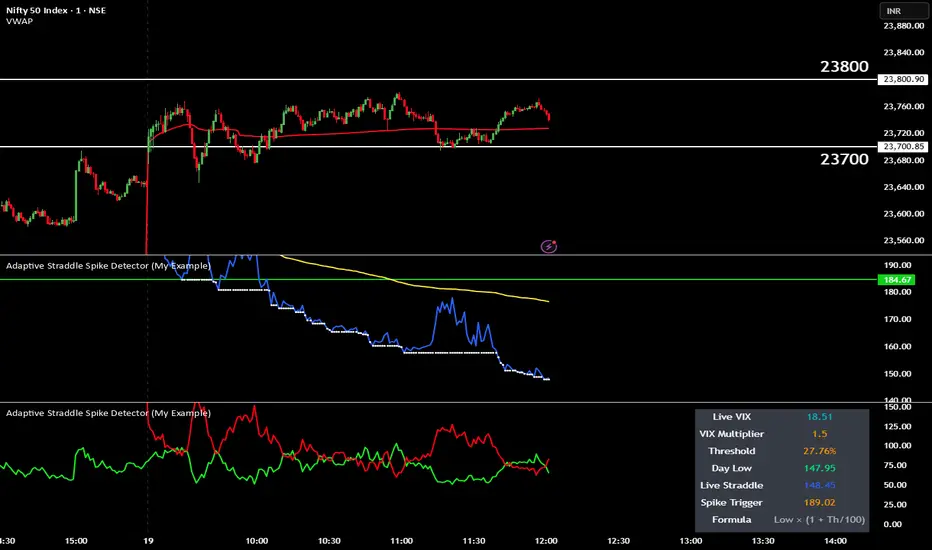The image size is (932, 550).
Task: Open the INR currency selector
Action: click(x=903, y=11)
